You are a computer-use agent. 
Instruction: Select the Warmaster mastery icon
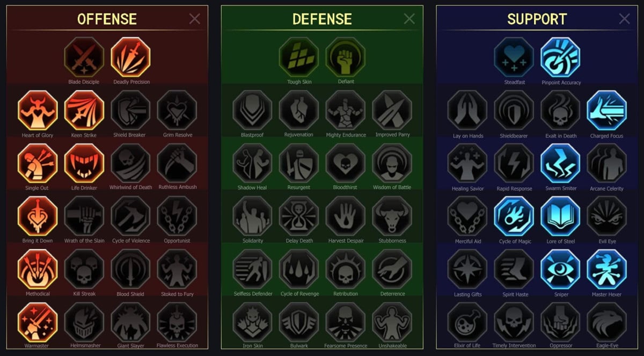tap(38, 322)
